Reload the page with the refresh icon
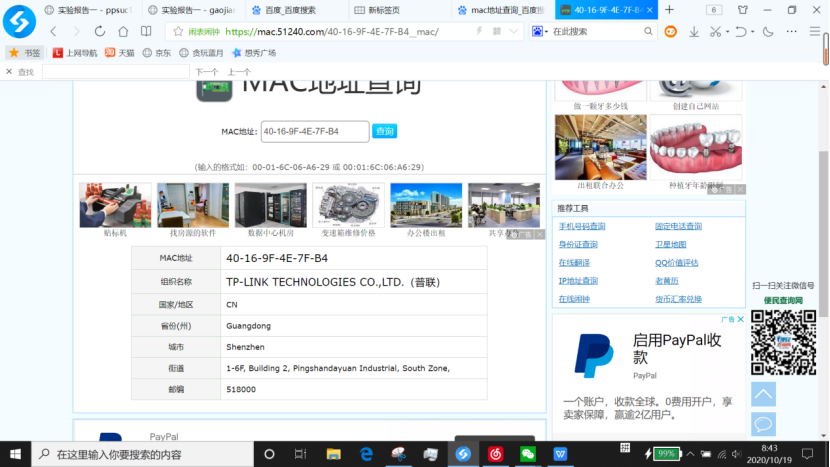 coord(100,32)
